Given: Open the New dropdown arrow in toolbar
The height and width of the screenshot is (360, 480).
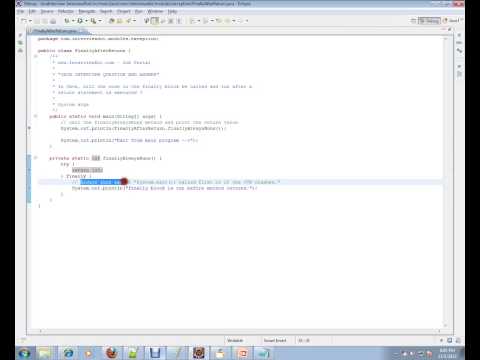Looking at the screenshot, I should click(x=30, y=21).
